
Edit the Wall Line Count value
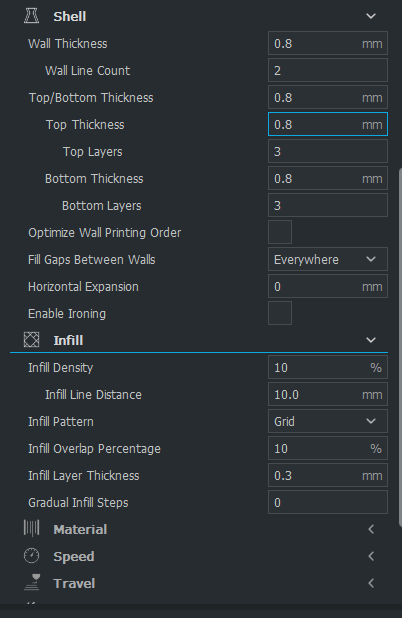click(x=328, y=70)
